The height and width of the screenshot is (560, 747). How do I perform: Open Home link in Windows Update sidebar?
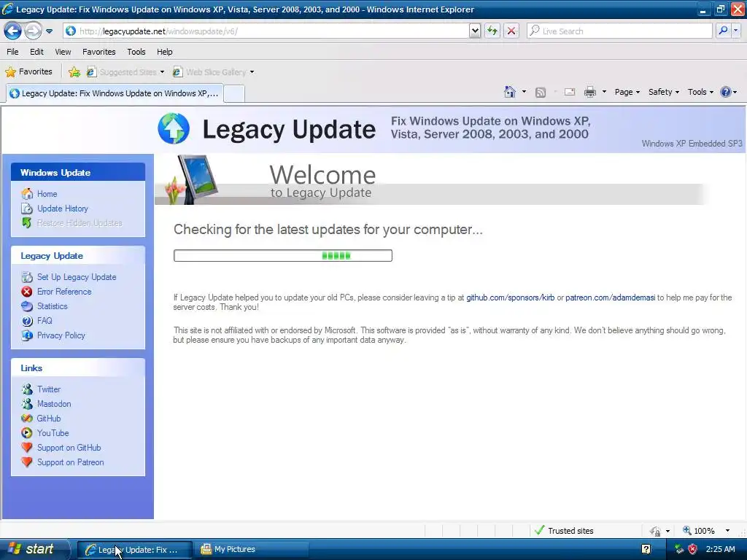click(47, 194)
